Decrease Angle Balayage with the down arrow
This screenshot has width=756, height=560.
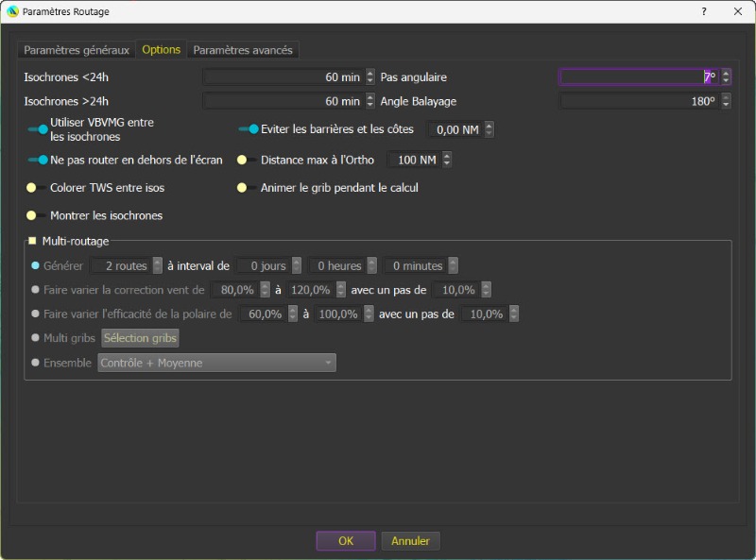(x=726, y=105)
